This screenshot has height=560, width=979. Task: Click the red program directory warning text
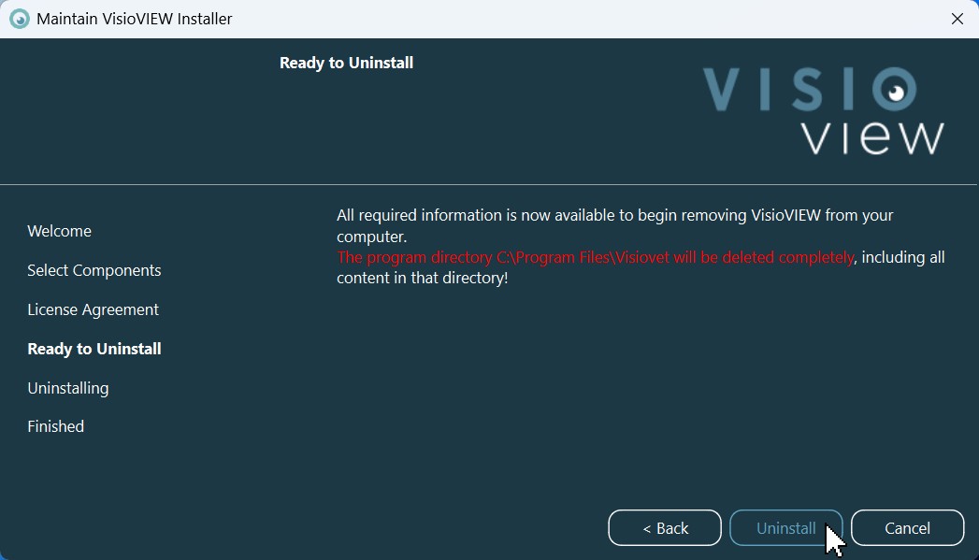coord(595,257)
